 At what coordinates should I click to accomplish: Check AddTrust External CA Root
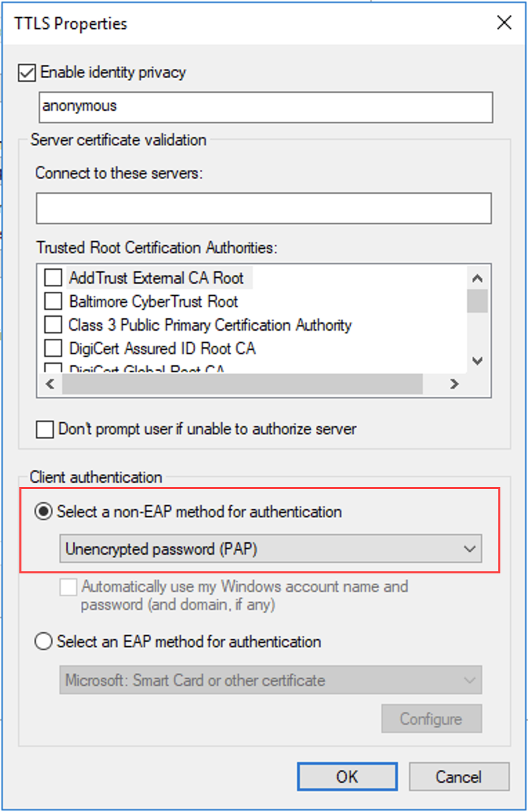(x=53, y=279)
